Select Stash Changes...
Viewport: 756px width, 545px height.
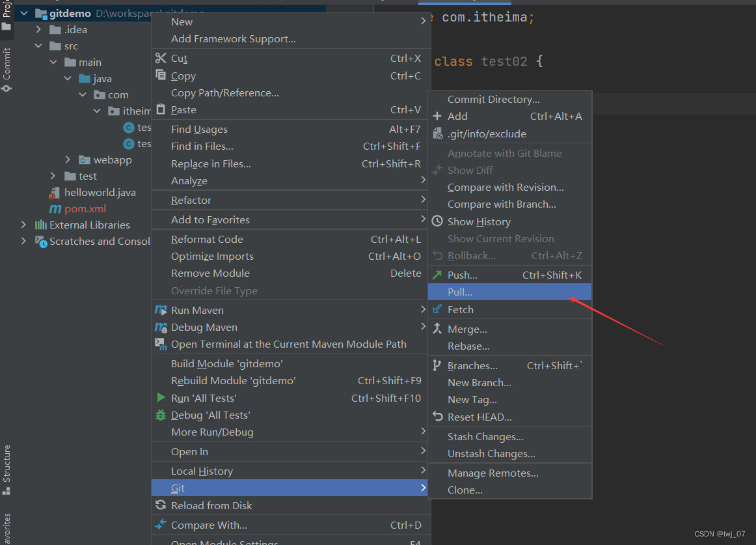[509, 436]
